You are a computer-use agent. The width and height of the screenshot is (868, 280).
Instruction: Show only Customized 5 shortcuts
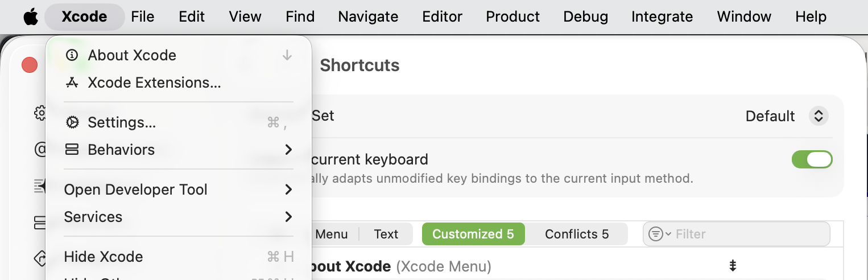(473, 234)
